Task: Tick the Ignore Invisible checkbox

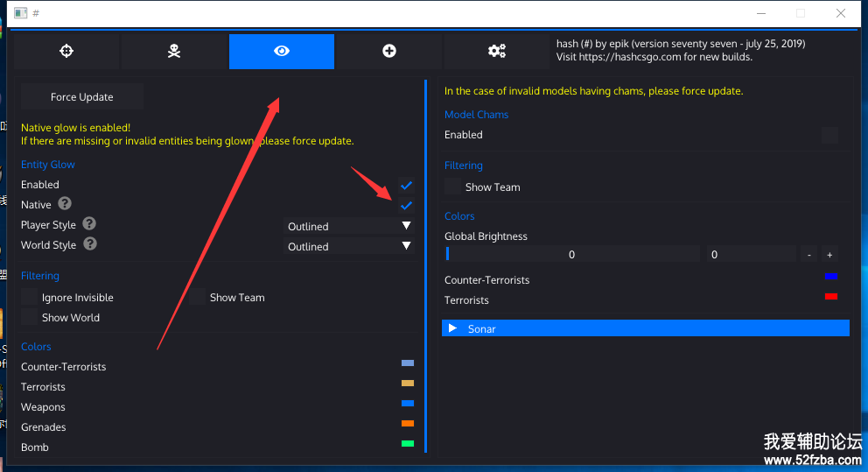Action: 30,298
